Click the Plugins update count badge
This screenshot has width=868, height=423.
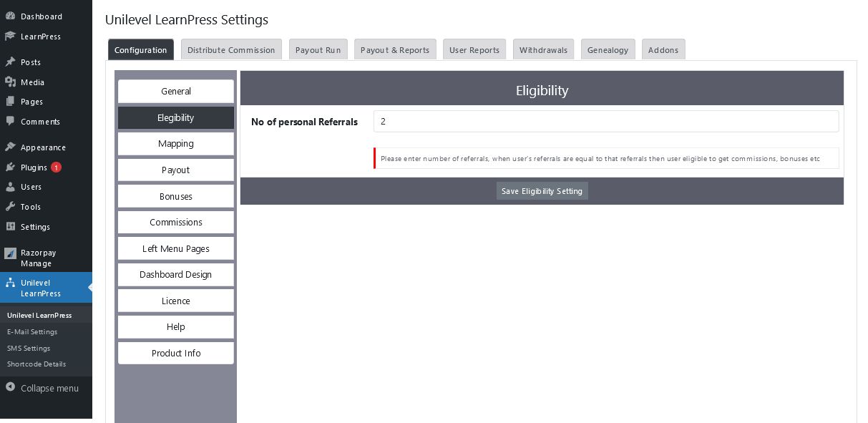(56, 167)
